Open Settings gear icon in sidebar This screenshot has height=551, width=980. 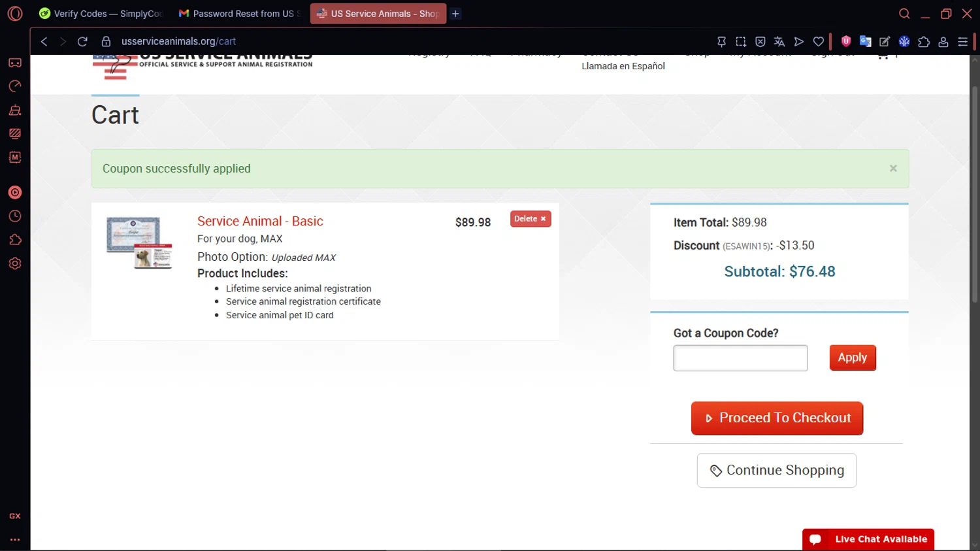[x=15, y=263]
